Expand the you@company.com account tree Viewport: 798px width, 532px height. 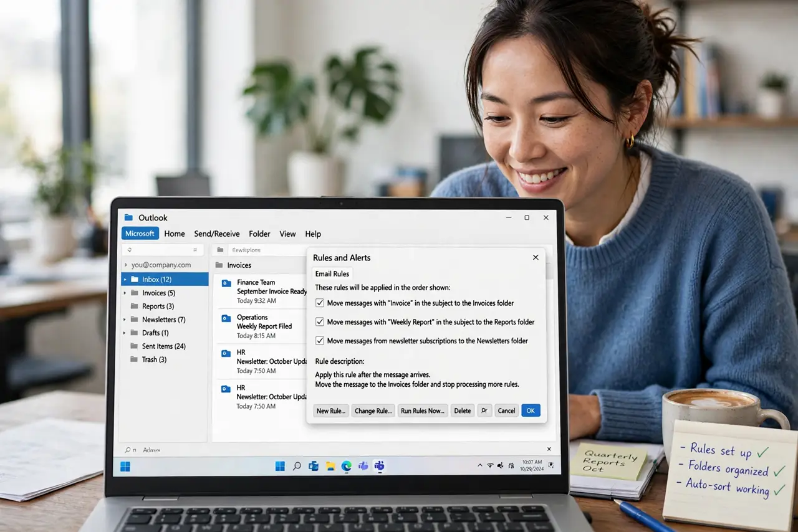click(x=125, y=265)
